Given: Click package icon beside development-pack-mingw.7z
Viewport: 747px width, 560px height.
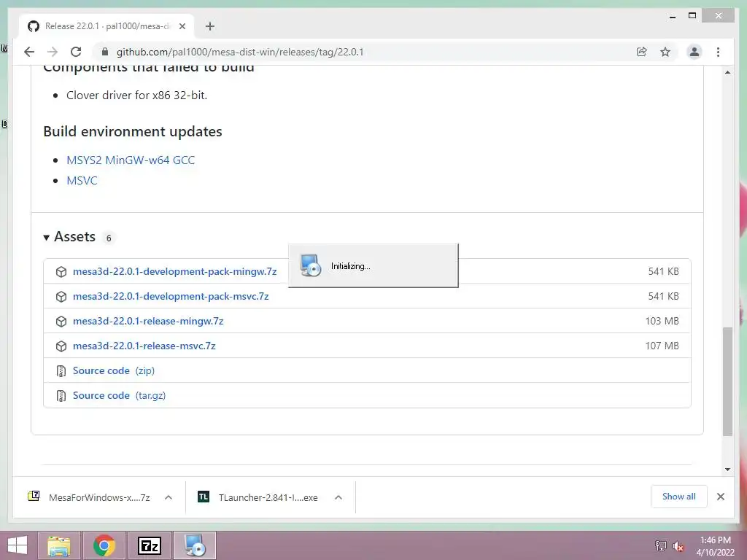Looking at the screenshot, I should click(x=61, y=272).
